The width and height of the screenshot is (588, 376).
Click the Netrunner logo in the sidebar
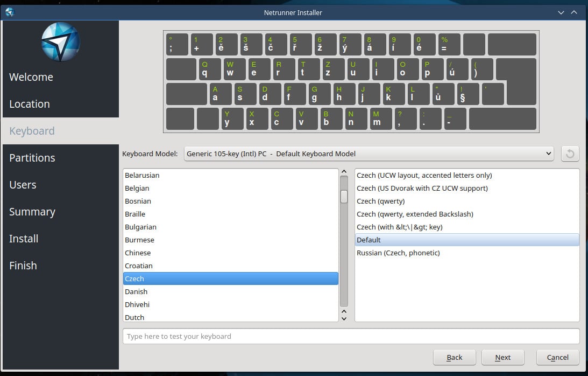[x=61, y=42]
